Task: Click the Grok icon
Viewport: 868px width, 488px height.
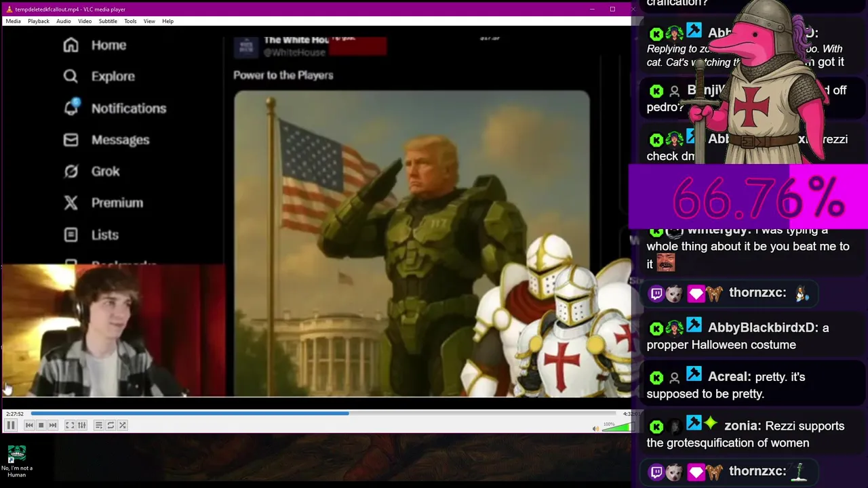Action: coord(71,171)
